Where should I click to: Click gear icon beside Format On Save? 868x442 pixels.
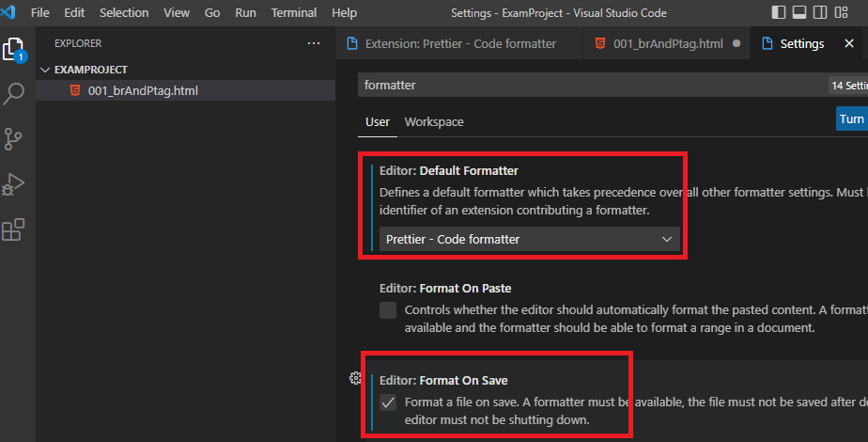pos(355,378)
